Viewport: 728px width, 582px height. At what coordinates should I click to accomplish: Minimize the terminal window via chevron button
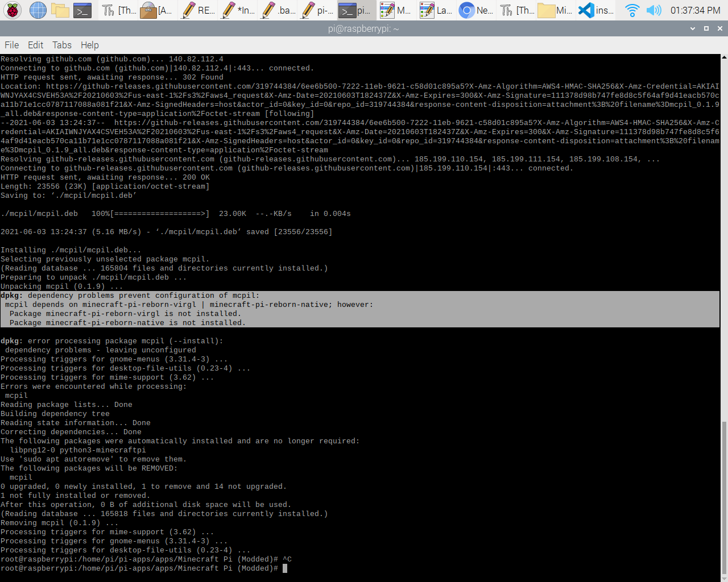693,28
